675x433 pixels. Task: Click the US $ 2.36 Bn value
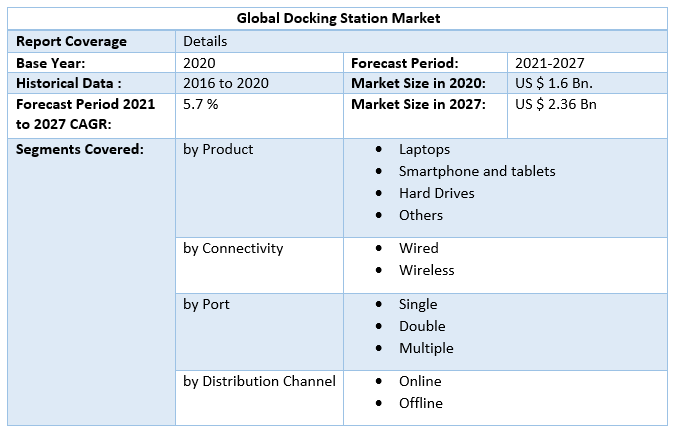pos(556,104)
